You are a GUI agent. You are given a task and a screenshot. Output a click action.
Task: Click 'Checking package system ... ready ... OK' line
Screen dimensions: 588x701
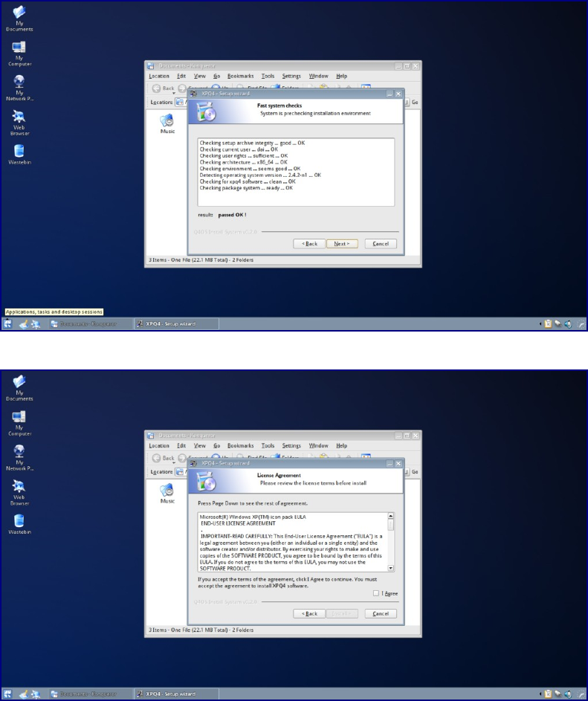click(x=246, y=188)
